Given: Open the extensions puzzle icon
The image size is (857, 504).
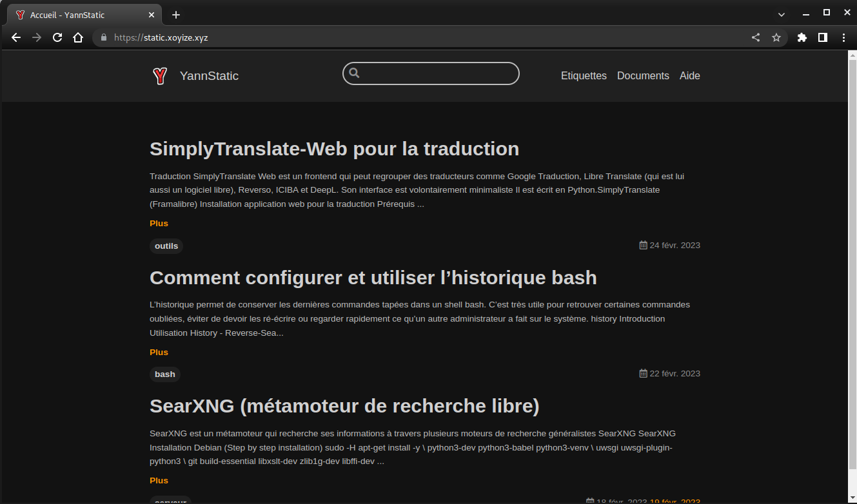Looking at the screenshot, I should (x=802, y=37).
